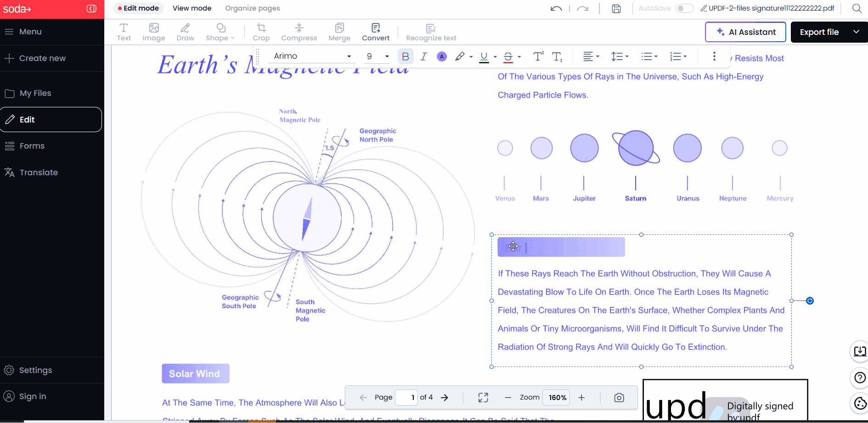868x423 pixels.
Task: Toggle italic formatting
Action: pos(423,56)
